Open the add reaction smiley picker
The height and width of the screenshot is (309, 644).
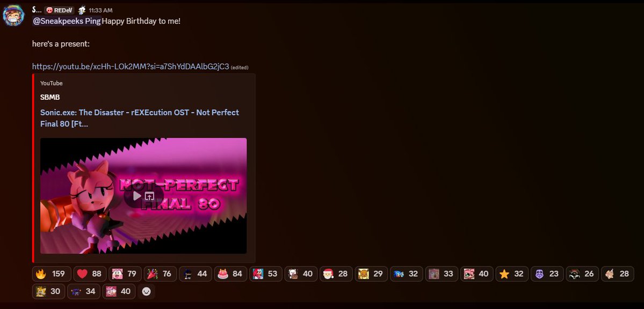click(146, 291)
